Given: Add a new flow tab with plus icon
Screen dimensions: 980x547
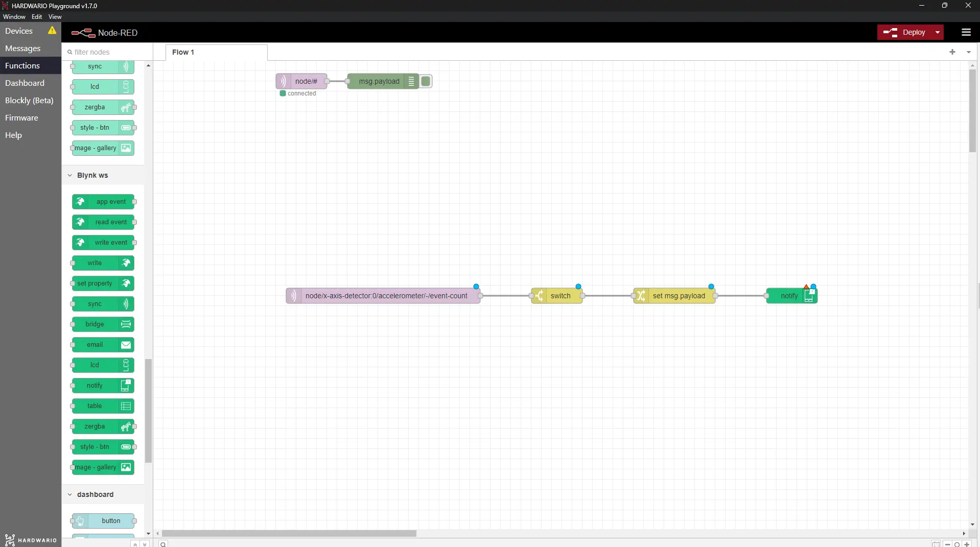Looking at the screenshot, I should click(x=952, y=52).
